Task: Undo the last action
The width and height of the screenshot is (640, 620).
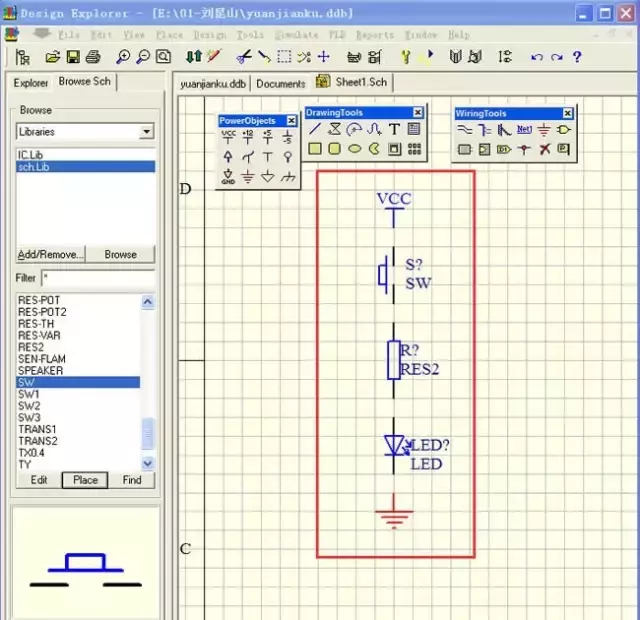Action: tap(537, 57)
